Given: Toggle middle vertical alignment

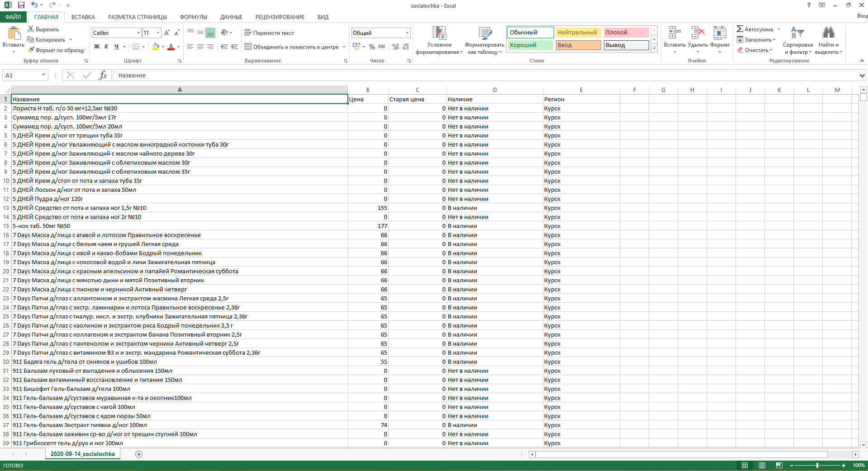Looking at the screenshot, I should coord(200,33).
